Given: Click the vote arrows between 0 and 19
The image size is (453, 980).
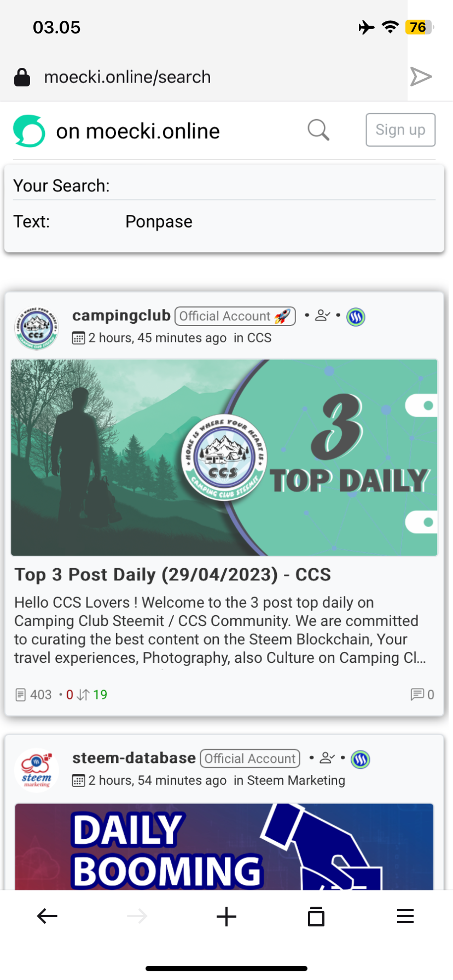Looking at the screenshot, I should point(83,695).
